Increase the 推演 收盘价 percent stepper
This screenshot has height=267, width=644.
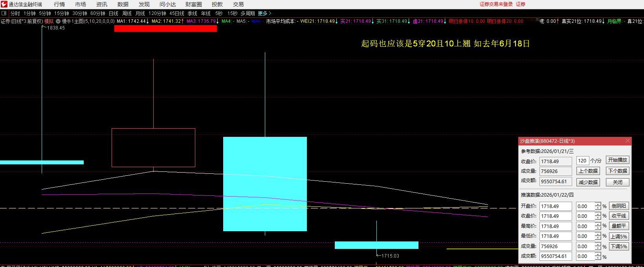598,214
